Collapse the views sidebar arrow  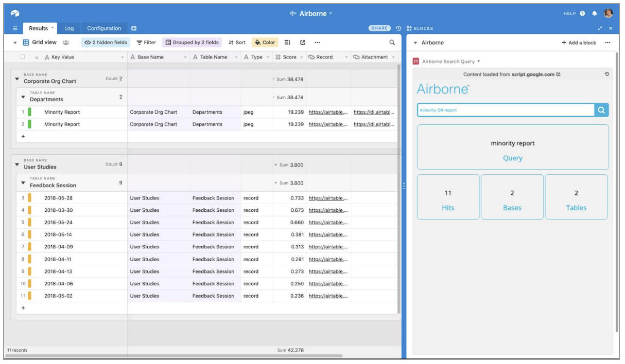15,43
